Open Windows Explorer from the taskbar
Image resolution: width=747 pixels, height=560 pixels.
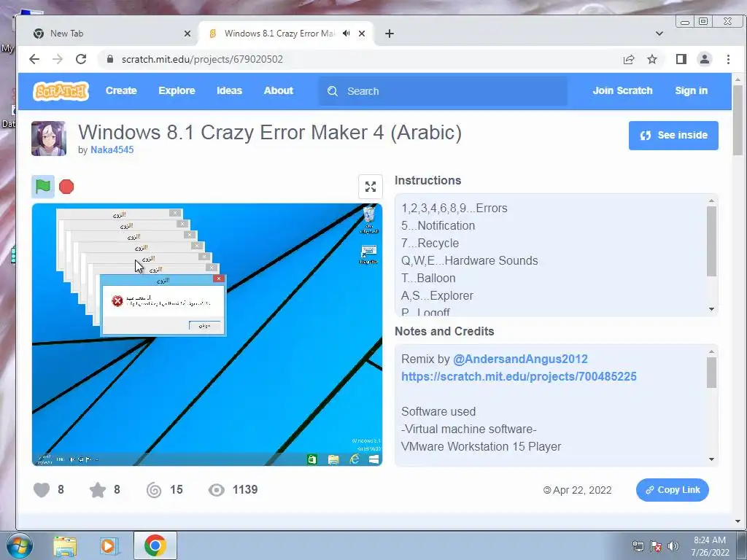click(65, 546)
